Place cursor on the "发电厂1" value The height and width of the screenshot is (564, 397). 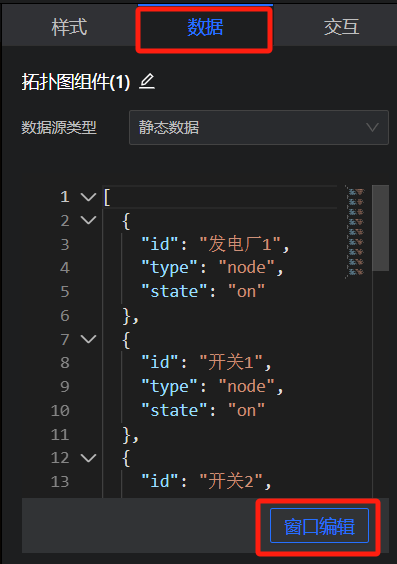point(240,244)
